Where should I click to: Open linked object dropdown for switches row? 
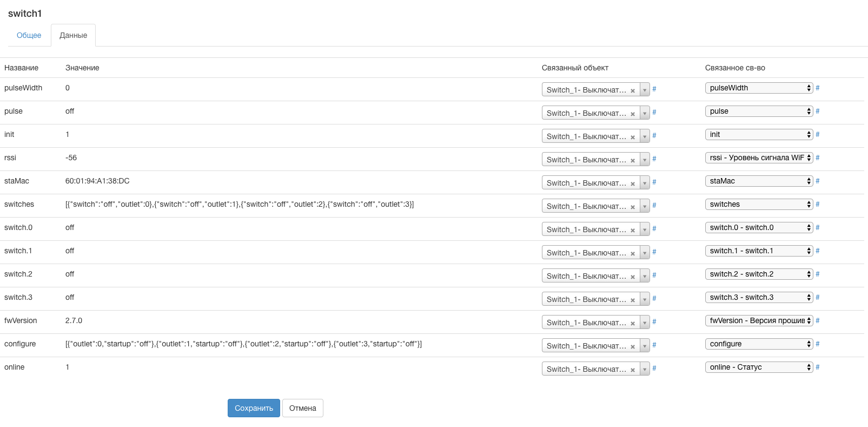click(645, 206)
